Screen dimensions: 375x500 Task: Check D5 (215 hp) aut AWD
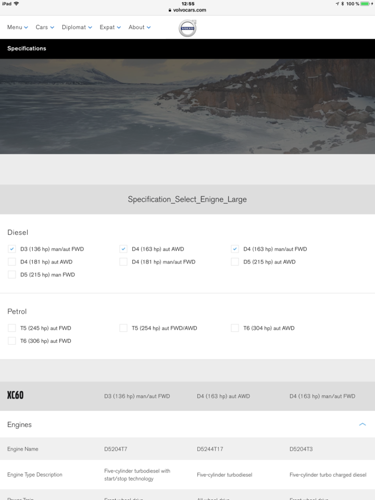(235, 262)
